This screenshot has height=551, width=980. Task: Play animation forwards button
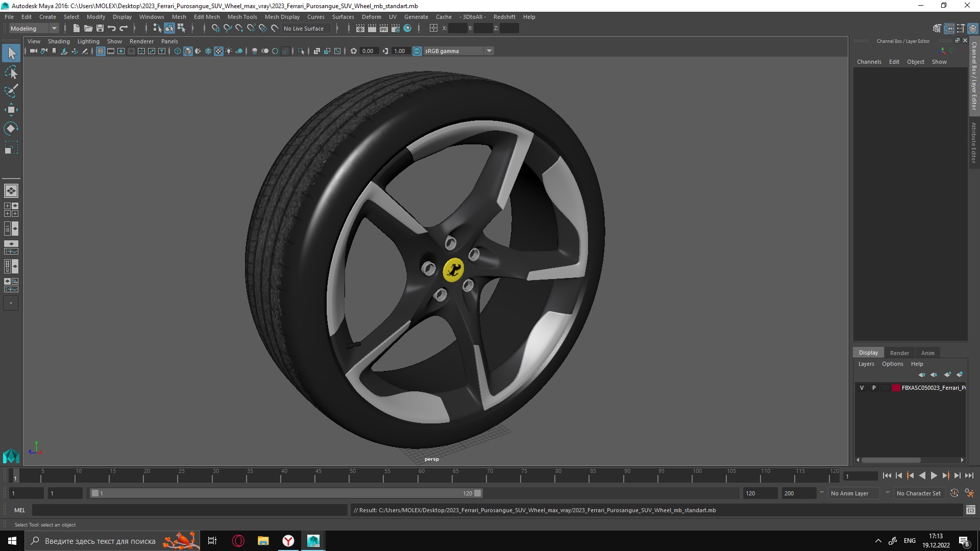pyautogui.click(x=934, y=475)
